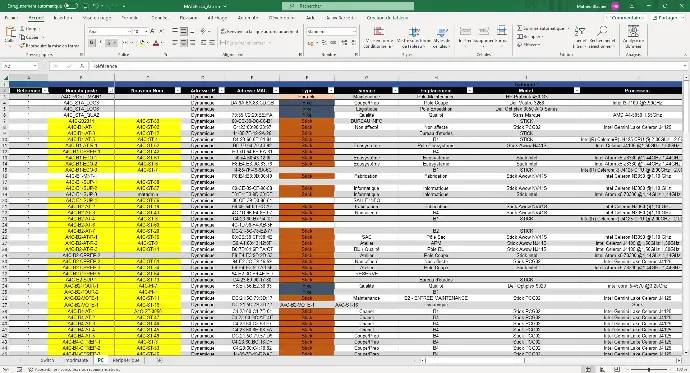Open the Insertion ribbon tab

[62, 18]
